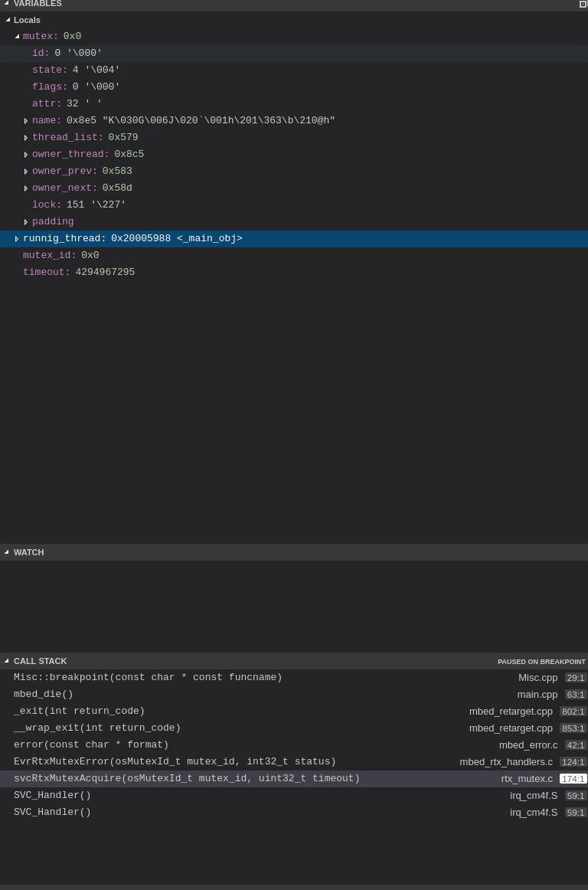The image size is (588, 890).
Task: Select the svcRtxMutexAcquire stack frame
Action: (294, 779)
